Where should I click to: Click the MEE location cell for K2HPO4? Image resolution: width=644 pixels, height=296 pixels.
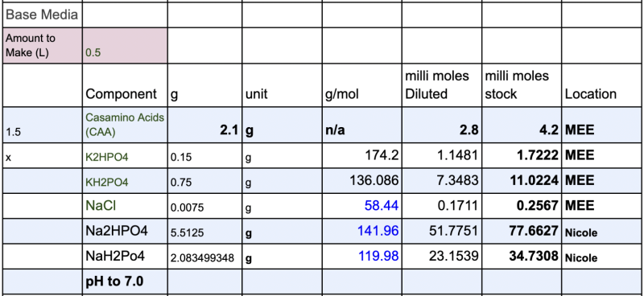point(601,155)
